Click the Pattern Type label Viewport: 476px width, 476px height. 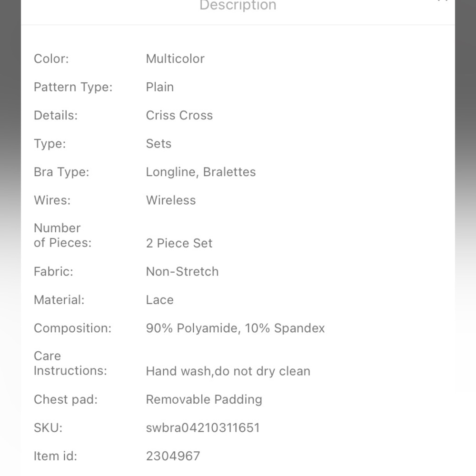(73, 87)
